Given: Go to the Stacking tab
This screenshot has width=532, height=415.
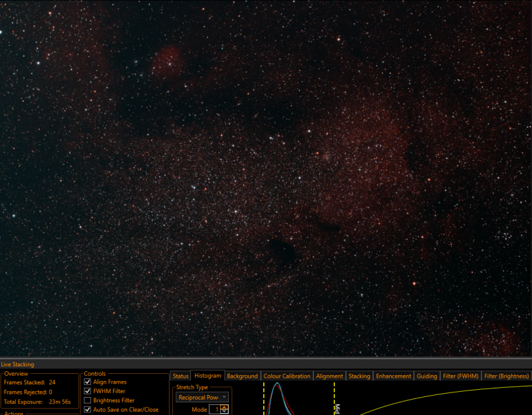Looking at the screenshot, I should (x=359, y=376).
